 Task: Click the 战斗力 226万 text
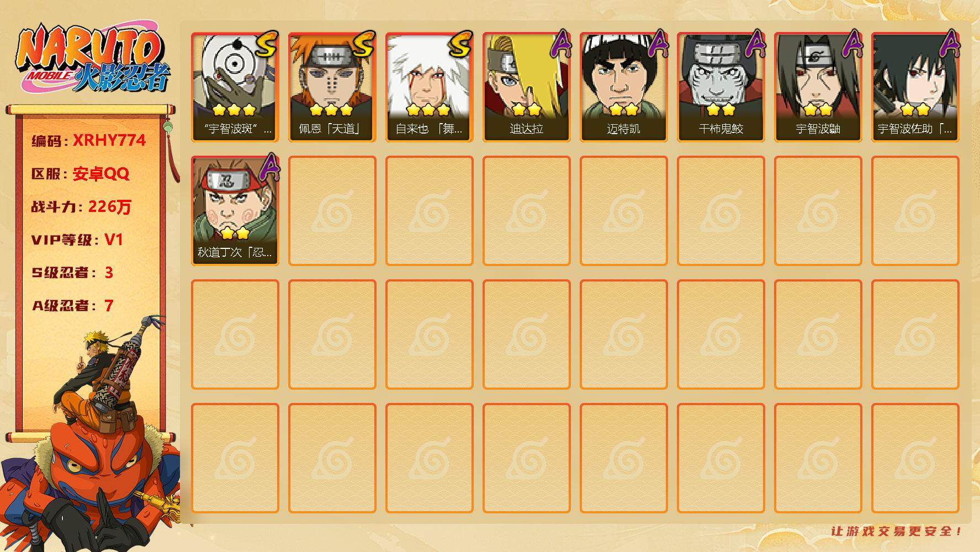[x=81, y=206]
